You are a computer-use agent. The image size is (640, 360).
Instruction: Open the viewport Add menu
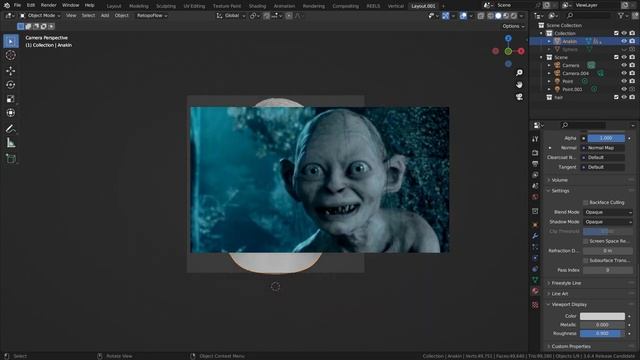tap(105, 16)
